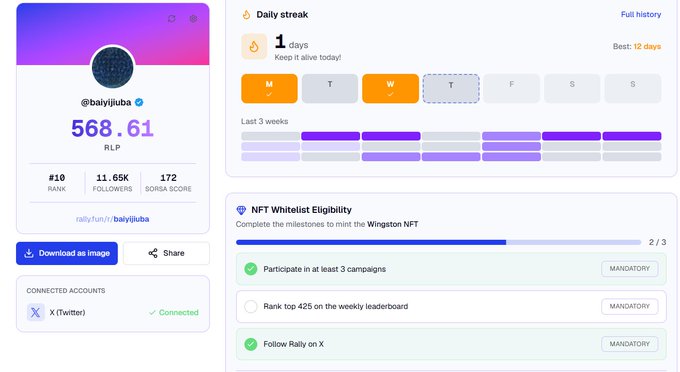The height and width of the screenshot is (372, 680).
Task: Click green check for Follow Rally on X
Action: pyautogui.click(x=251, y=344)
